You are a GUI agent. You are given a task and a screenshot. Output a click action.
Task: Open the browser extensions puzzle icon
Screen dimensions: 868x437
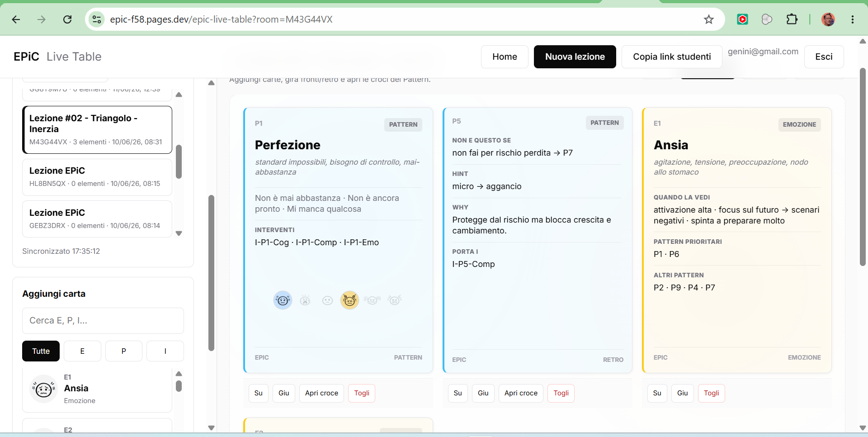click(792, 19)
